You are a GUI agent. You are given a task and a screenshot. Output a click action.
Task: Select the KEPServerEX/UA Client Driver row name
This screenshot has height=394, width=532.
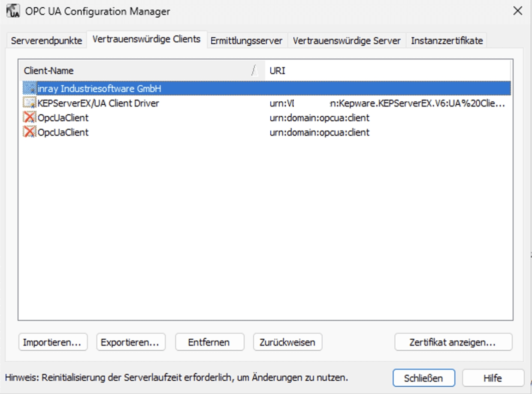[98, 103]
